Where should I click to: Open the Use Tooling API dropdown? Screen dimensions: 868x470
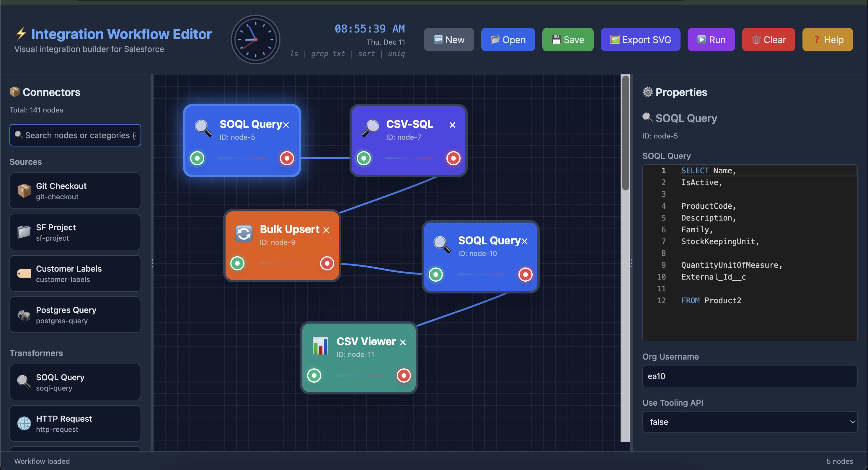tap(750, 422)
